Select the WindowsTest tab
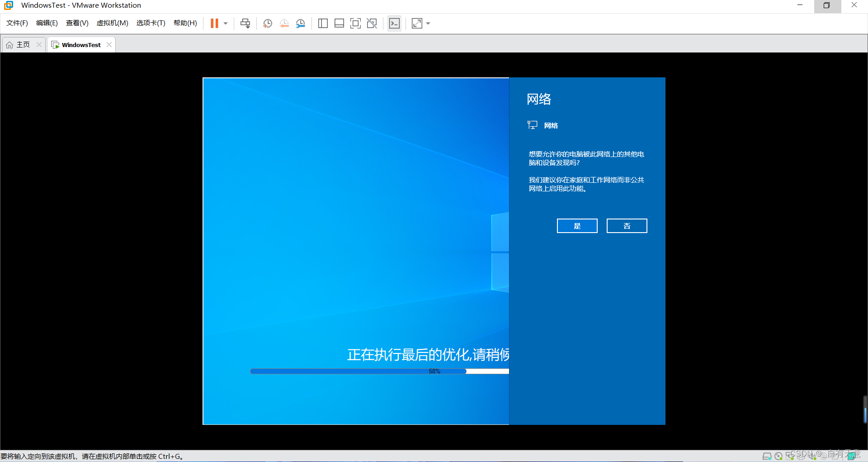 (81, 45)
